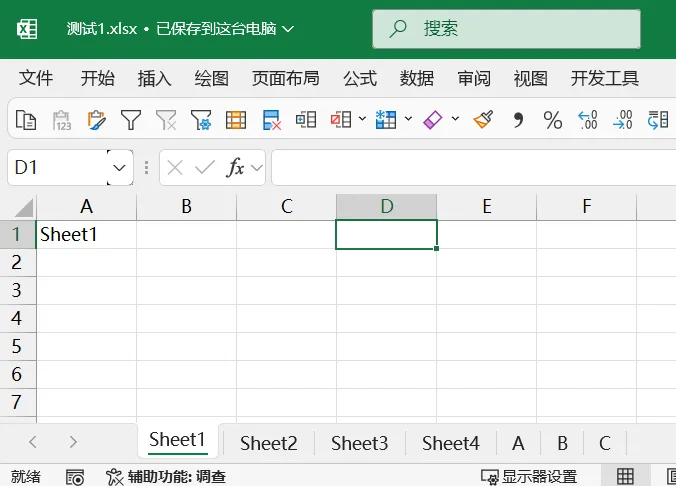The width and height of the screenshot is (676, 486).
Task: Select column B header
Action: click(187, 207)
